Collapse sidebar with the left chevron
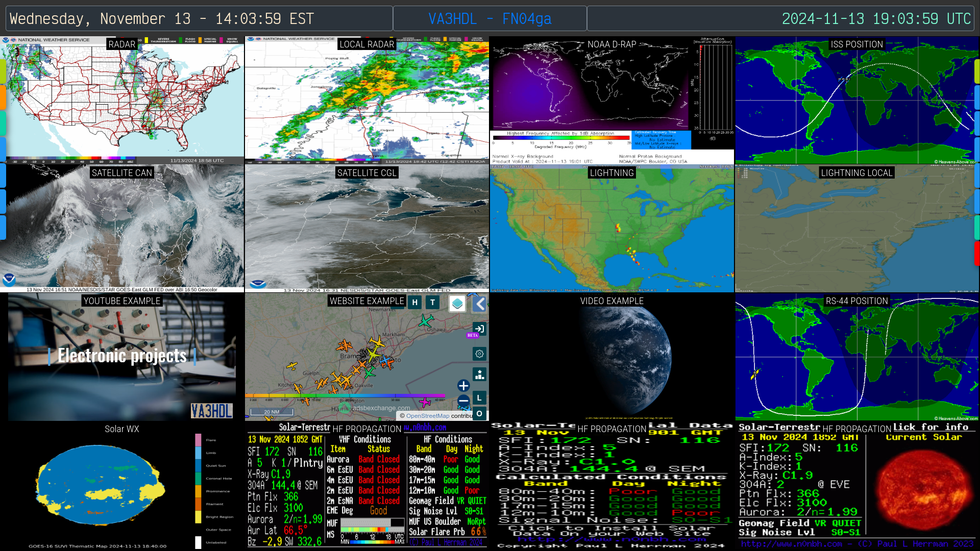 479,304
